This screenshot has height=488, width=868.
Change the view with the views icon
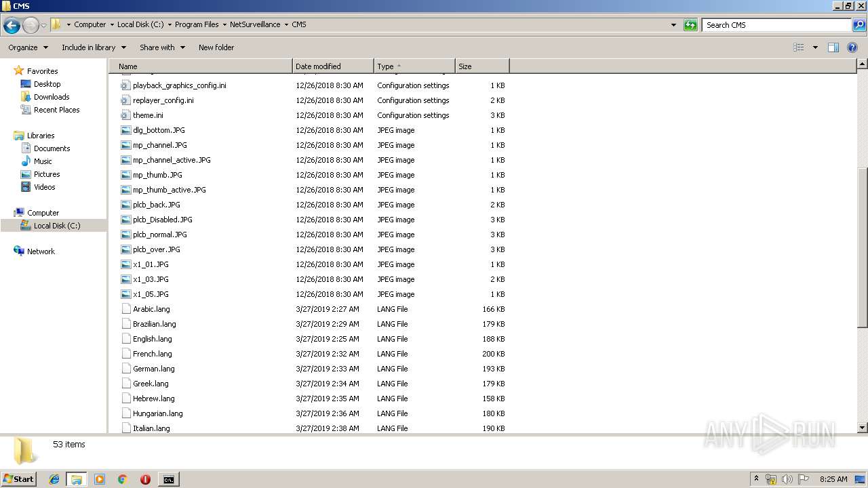[x=799, y=47]
